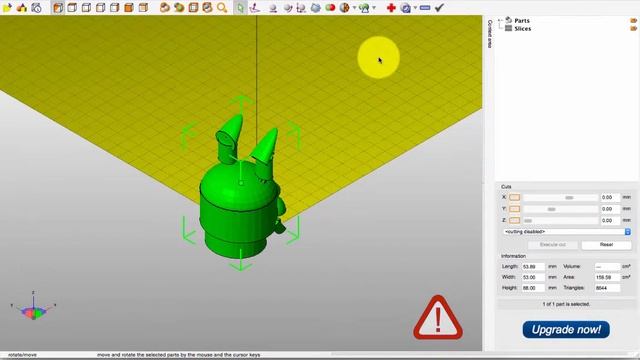
Task: Select the arrow selection mode tool
Action: (240, 7)
